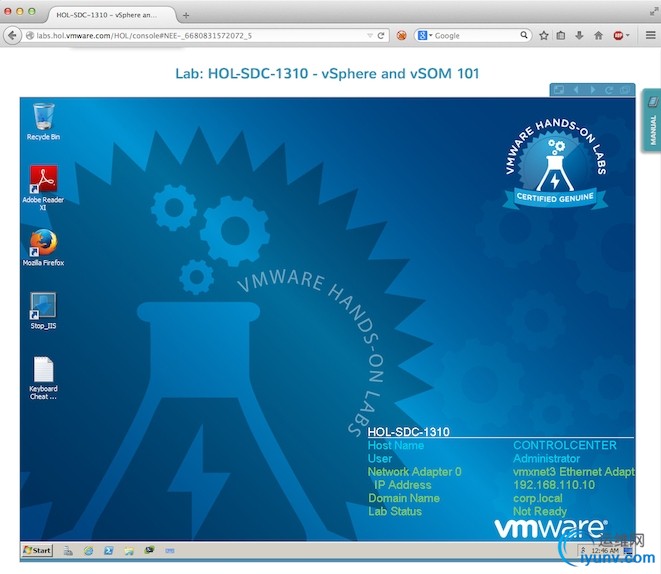Enter browser fullscreen via top-right arrows

point(653,12)
